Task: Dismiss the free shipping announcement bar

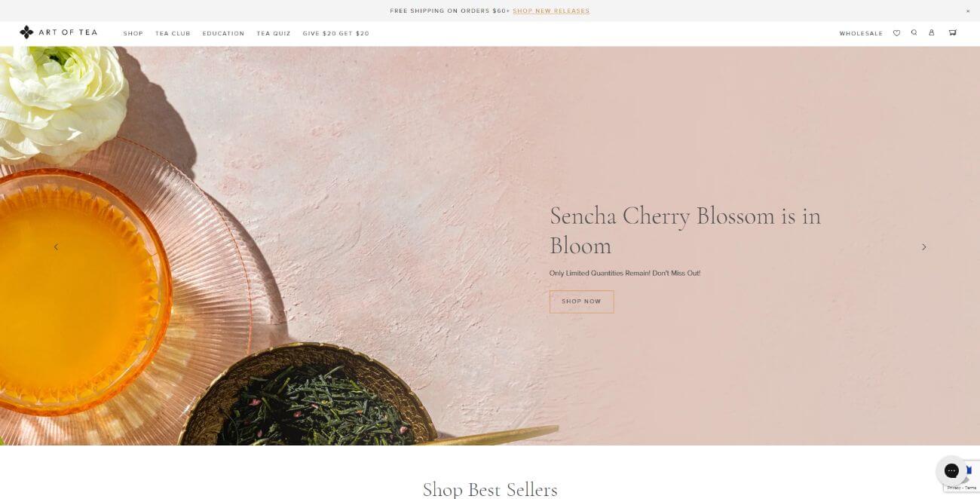Action: pyautogui.click(x=968, y=11)
